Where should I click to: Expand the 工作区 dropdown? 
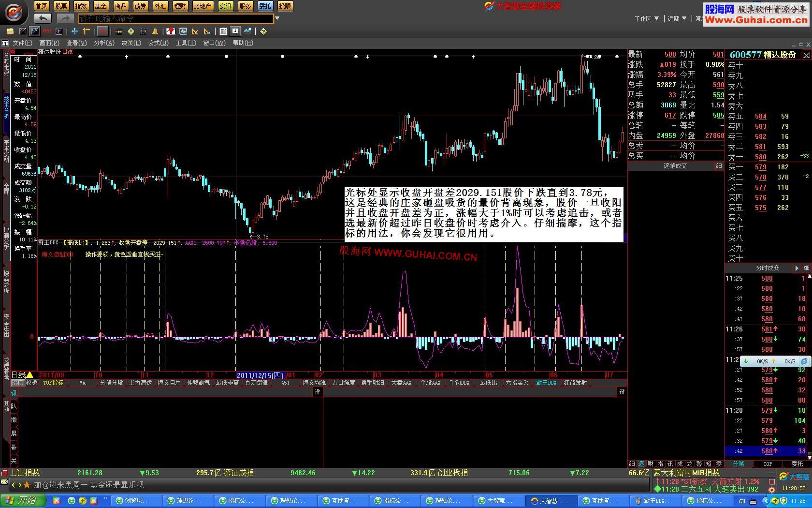click(x=647, y=18)
